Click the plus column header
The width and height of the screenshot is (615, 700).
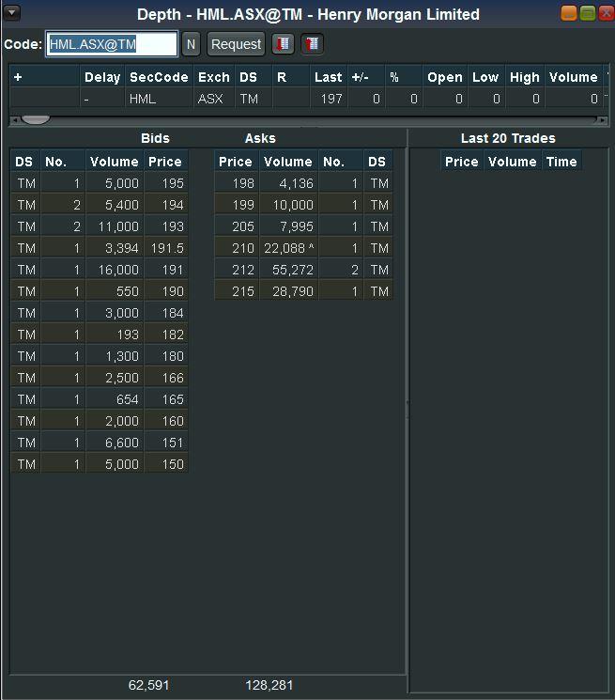pos(44,77)
